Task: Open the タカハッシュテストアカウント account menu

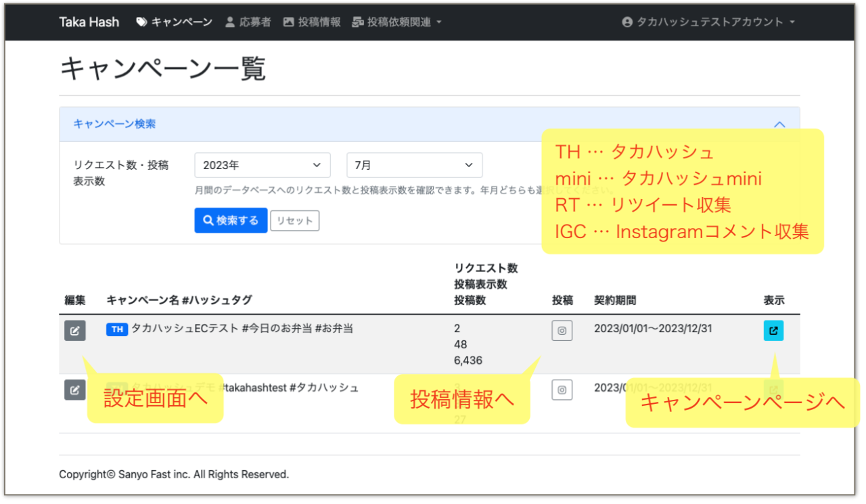Action: point(708,22)
